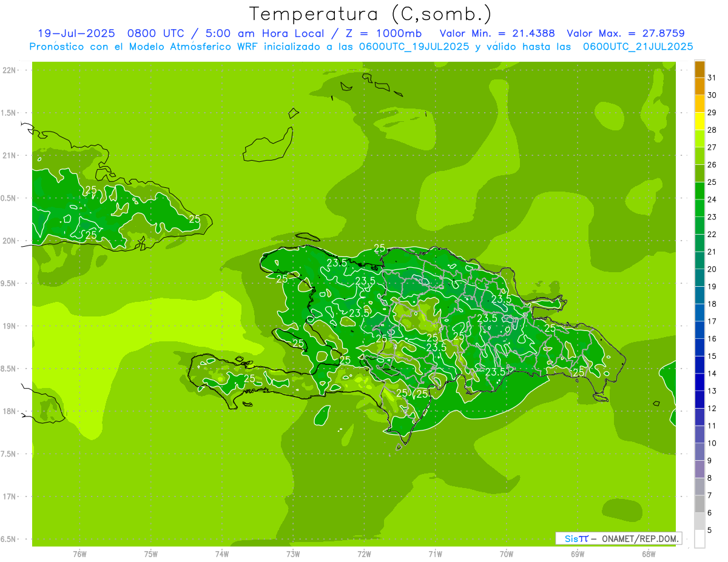Viewport: 728px width, 562px height.
Task: Click the "72W" longitude axis label
Action: click(364, 554)
